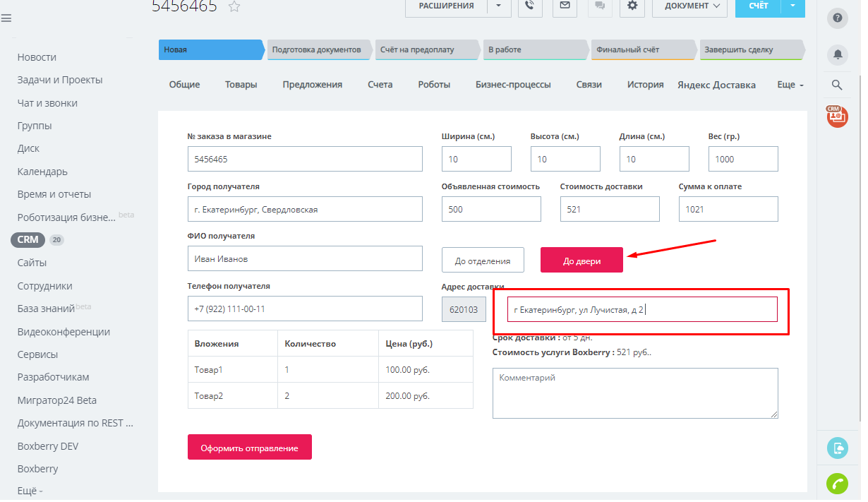Open Диск in sidebar

[x=28, y=148]
